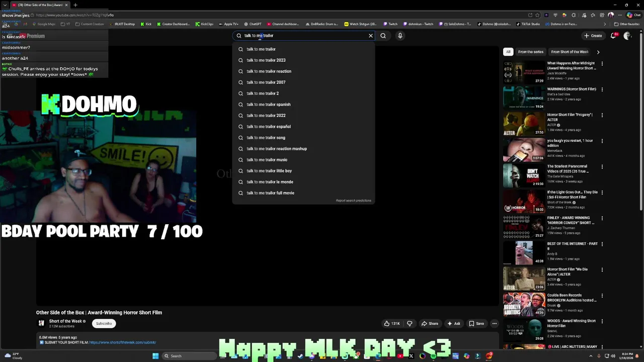Open more actions ellipsis under video
Screen dimensions: 644x362
pyautogui.click(x=495, y=324)
